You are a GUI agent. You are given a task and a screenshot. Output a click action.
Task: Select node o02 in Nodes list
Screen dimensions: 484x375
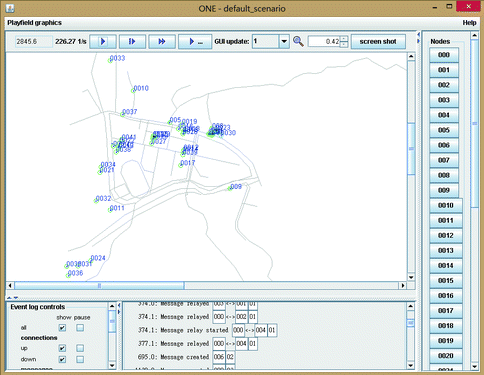pyautogui.click(x=444, y=85)
